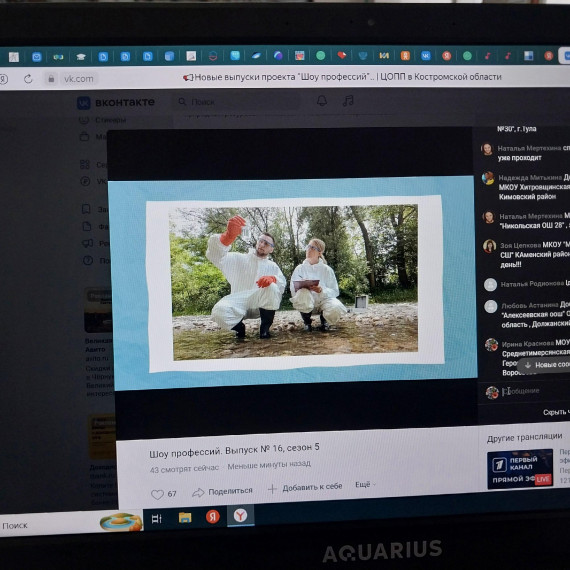Click the question mark help icon in sidebar
Viewport: 570px width, 570px height.
click(x=88, y=260)
